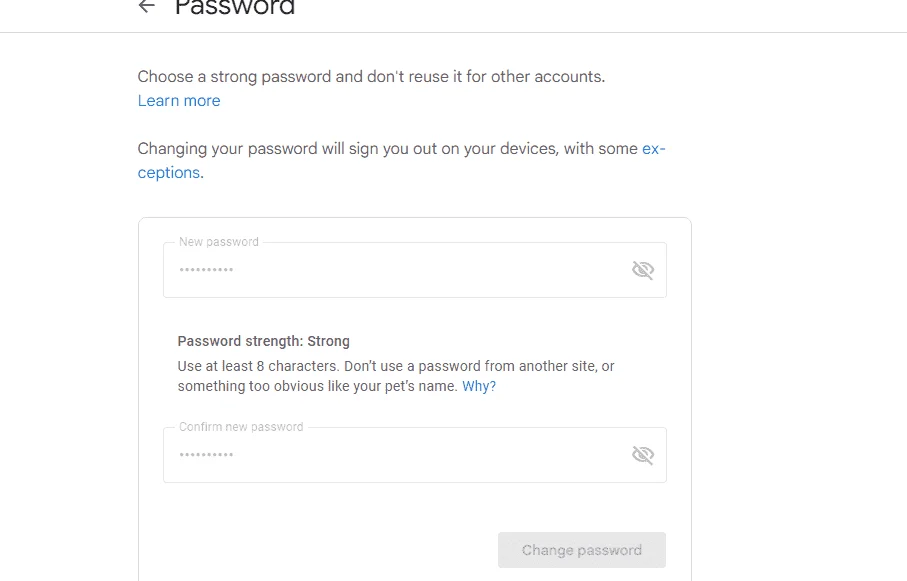Click the "Confirm new password" floating label
Image resolution: width=907 pixels, height=581 pixels.
coord(241,427)
